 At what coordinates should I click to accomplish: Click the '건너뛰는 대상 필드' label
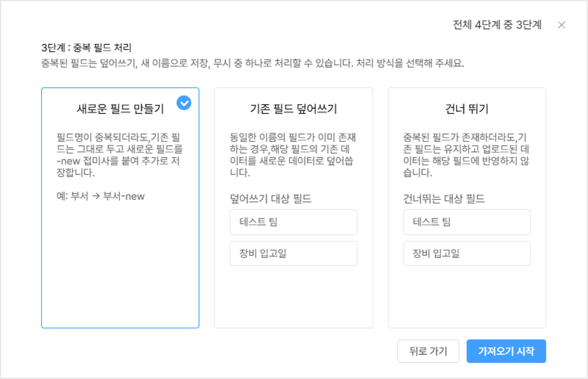click(x=444, y=199)
